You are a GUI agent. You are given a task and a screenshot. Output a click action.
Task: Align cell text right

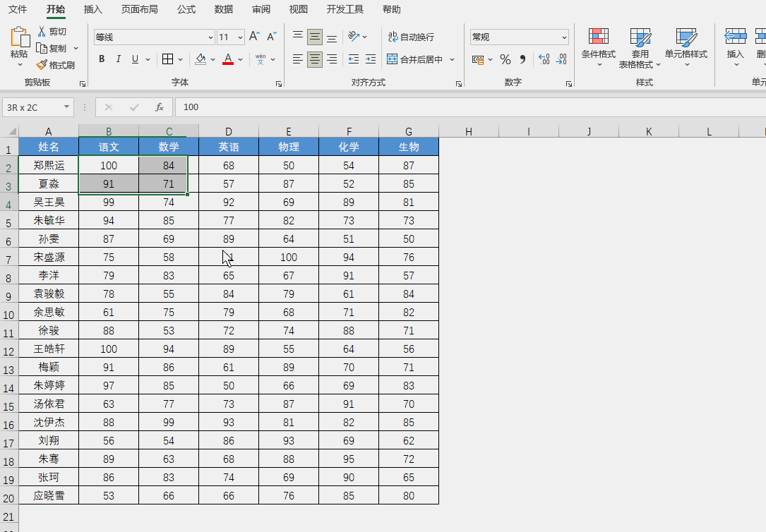point(332,59)
